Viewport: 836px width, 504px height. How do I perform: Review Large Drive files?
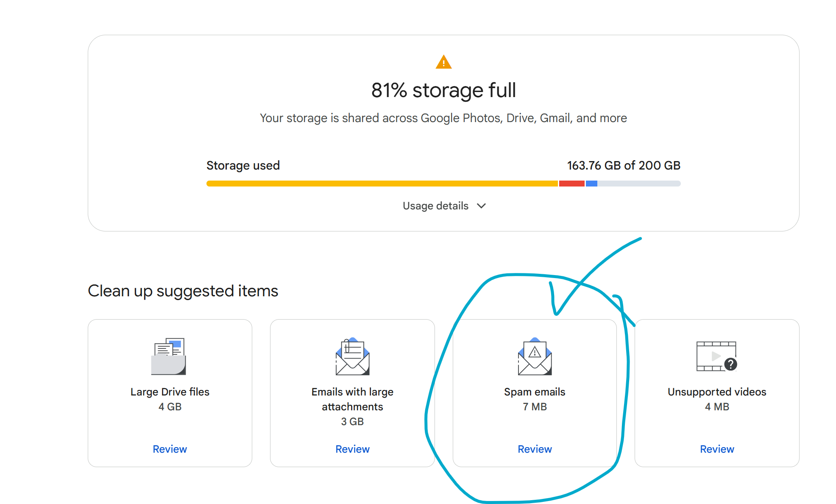[x=170, y=449]
